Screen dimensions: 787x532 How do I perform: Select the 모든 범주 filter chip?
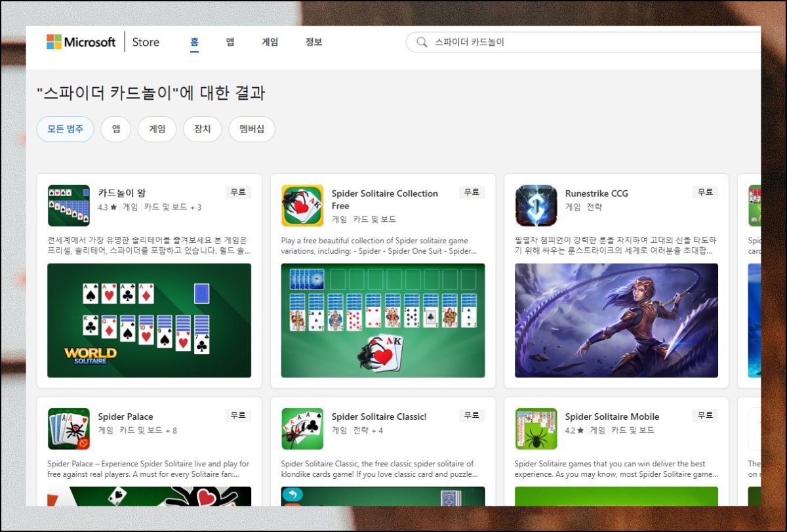65,129
